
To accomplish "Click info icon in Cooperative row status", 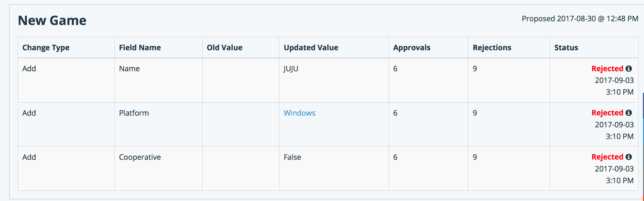I will click(629, 157).
